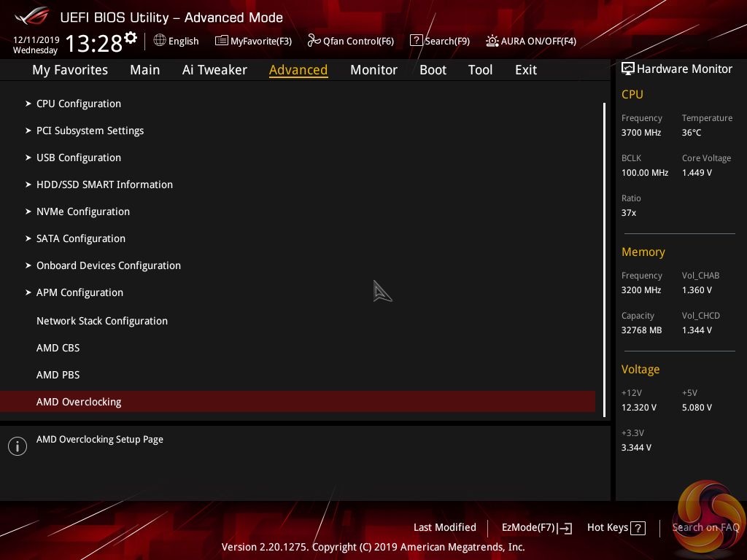Click the CPU temperature 36°C value
Viewport: 747px width, 560px height.
pyautogui.click(x=692, y=133)
